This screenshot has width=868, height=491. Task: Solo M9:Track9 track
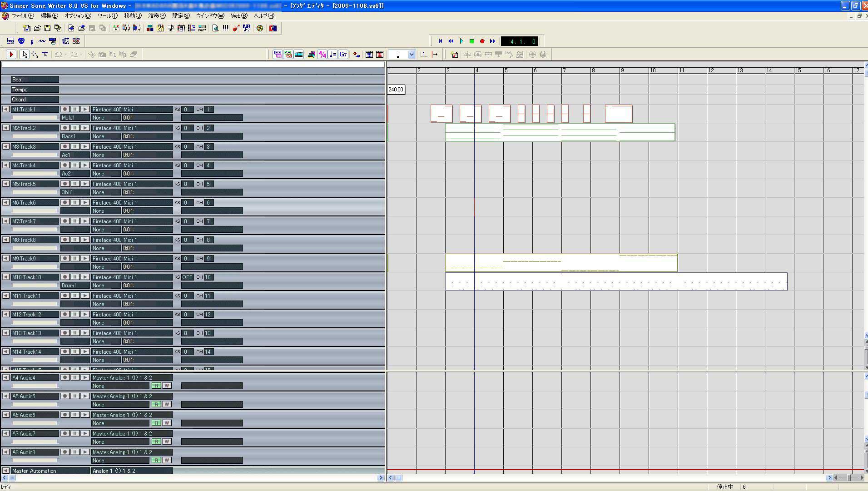[85, 258]
